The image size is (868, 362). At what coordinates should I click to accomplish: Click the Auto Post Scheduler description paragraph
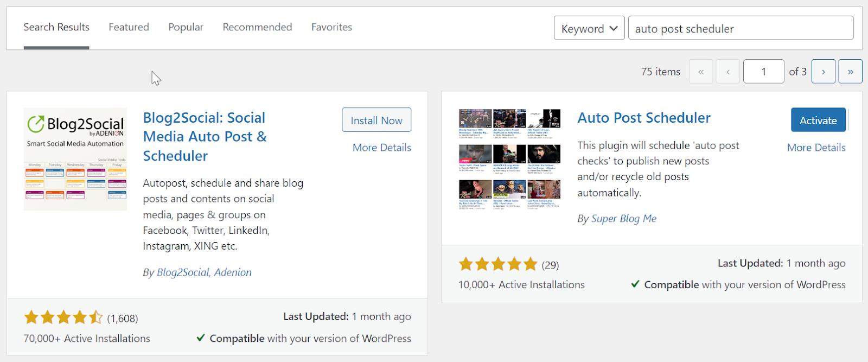pos(658,169)
